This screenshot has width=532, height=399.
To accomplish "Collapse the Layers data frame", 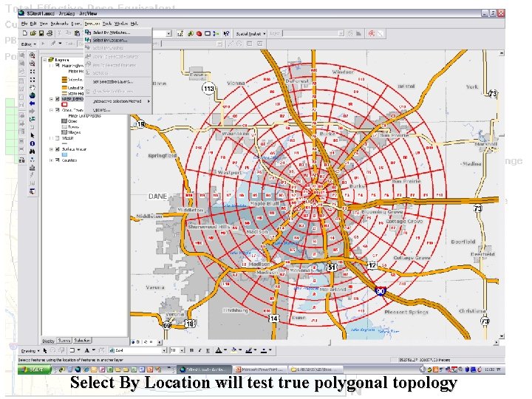I will point(45,60).
